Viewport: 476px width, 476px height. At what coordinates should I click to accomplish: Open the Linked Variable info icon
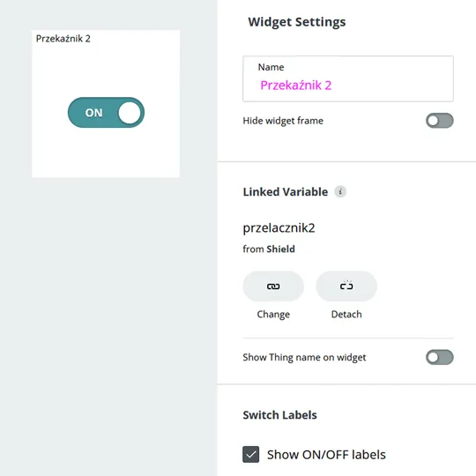tap(340, 191)
